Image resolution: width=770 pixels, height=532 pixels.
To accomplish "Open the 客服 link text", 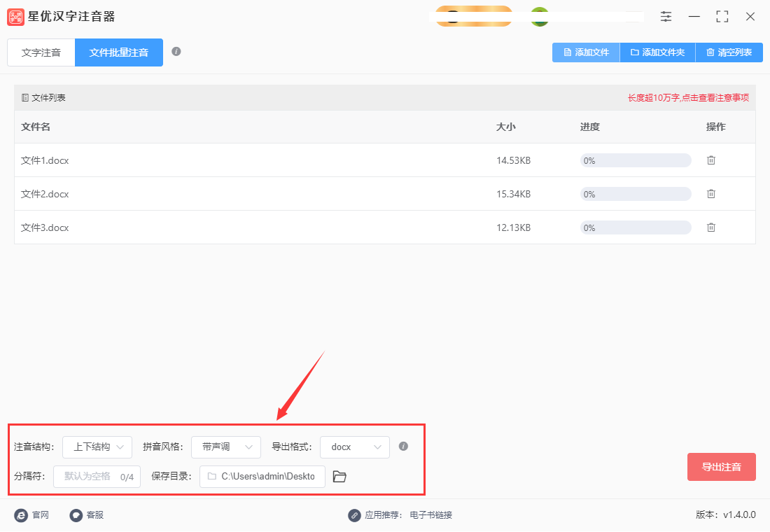I will [x=94, y=515].
